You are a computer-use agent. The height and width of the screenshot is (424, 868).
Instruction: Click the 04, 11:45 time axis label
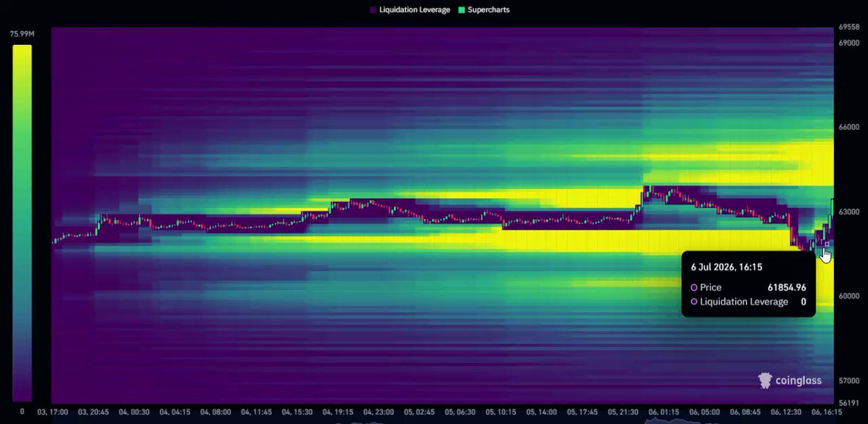click(257, 412)
